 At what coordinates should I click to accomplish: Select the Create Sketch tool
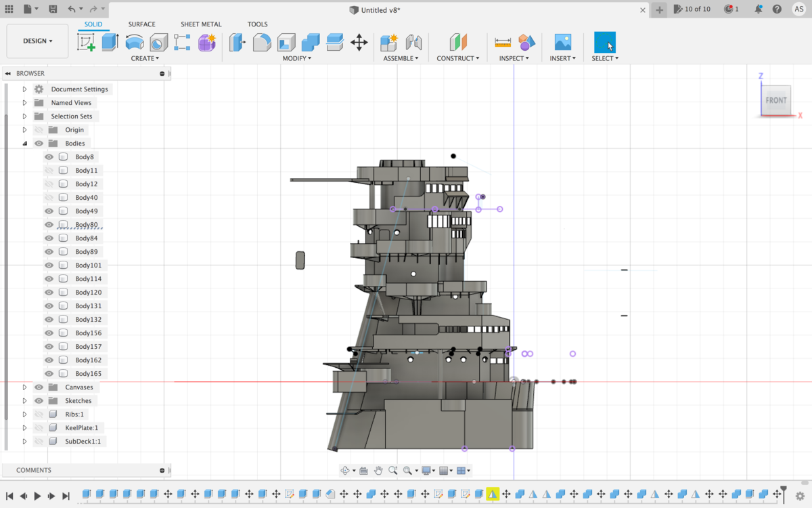pos(87,43)
